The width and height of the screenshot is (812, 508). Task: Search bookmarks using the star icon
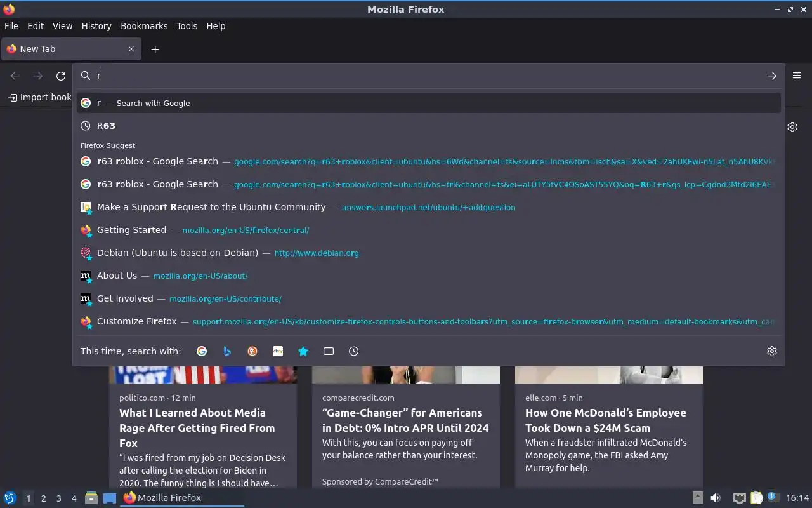(x=303, y=351)
